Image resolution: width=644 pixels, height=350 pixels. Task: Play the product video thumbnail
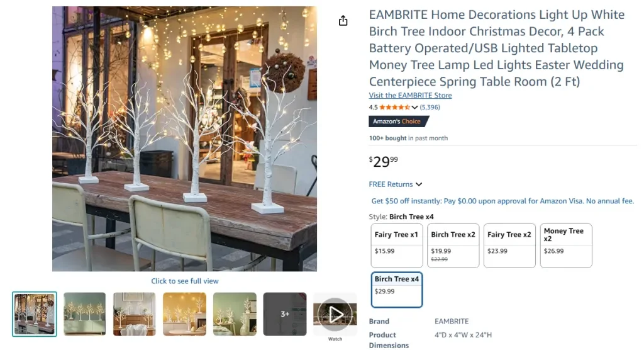(335, 314)
